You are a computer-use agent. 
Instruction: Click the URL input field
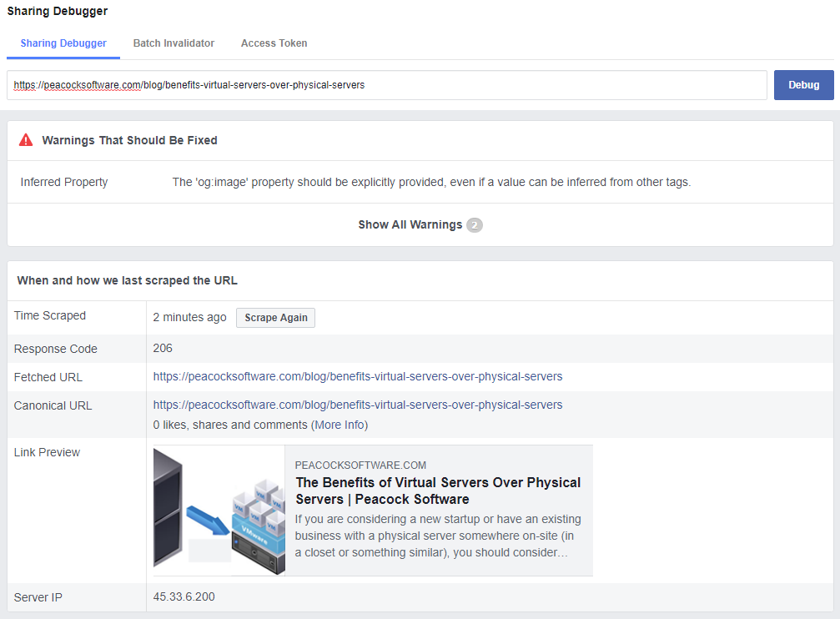click(x=387, y=85)
